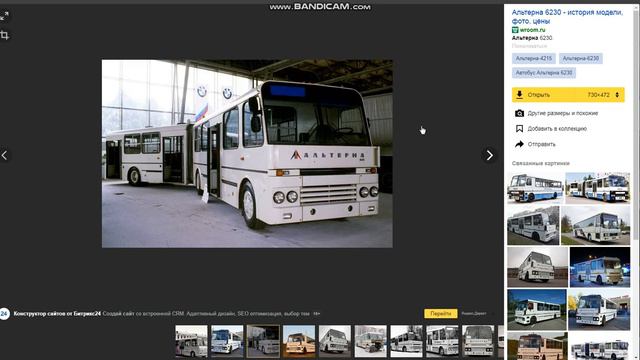
Task: Click the main Альтерна articulated bus photo
Action: coord(247,153)
